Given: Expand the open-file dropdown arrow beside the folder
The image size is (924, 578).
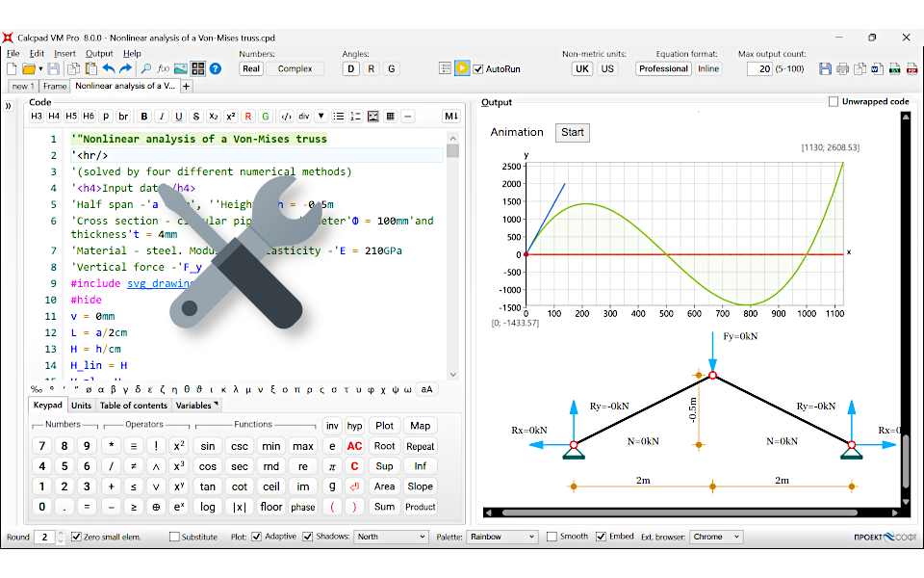Looking at the screenshot, I should (x=40, y=69).
